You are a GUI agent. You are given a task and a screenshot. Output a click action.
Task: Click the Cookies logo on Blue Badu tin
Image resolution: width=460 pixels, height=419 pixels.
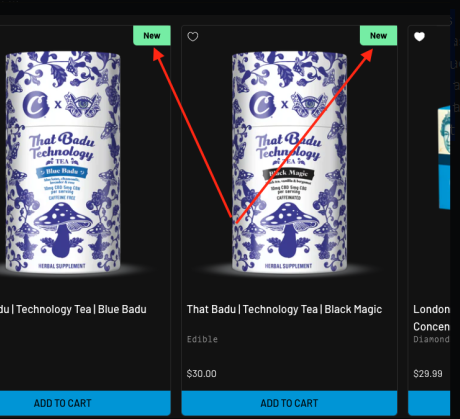[x=35, y=104]
